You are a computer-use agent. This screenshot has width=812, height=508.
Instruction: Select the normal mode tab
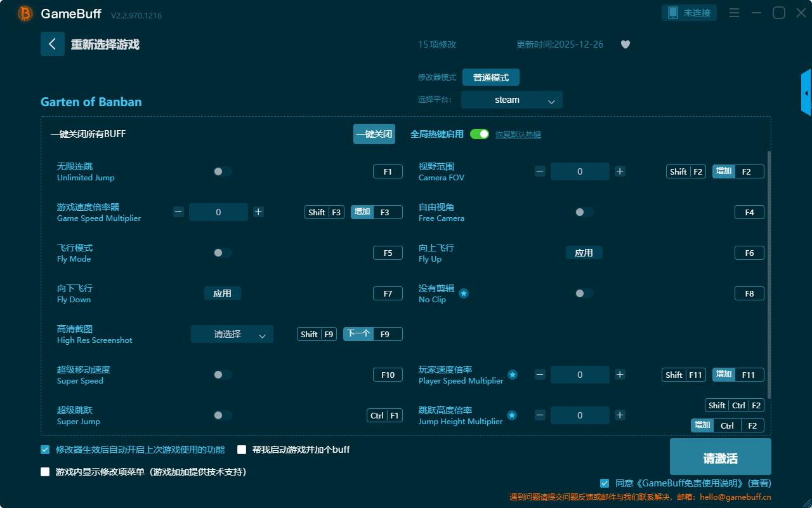[x=490, y=77]
